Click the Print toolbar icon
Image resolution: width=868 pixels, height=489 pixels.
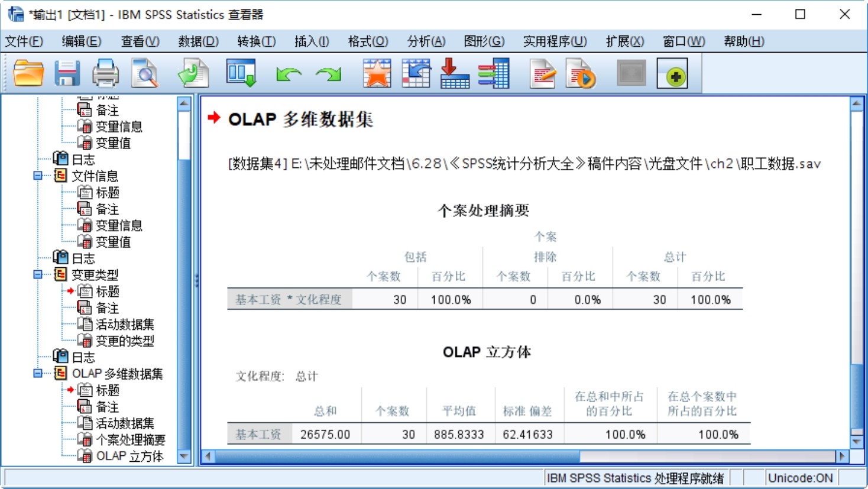click(x=106, y=74)
